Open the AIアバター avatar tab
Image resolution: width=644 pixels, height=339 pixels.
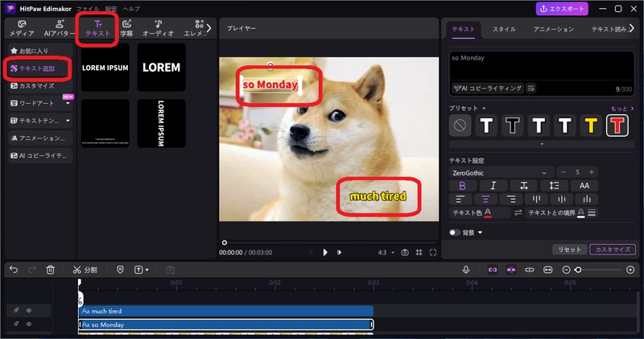[60, 28]
